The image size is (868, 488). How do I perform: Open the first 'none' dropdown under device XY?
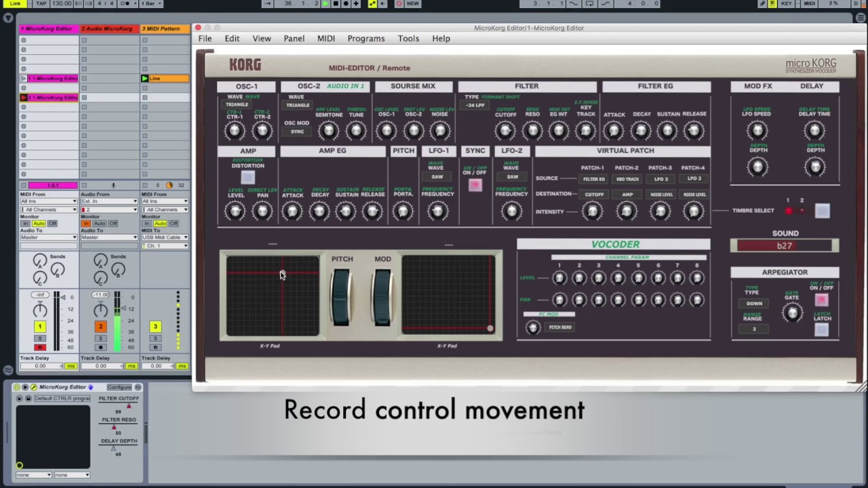[34, 474]
